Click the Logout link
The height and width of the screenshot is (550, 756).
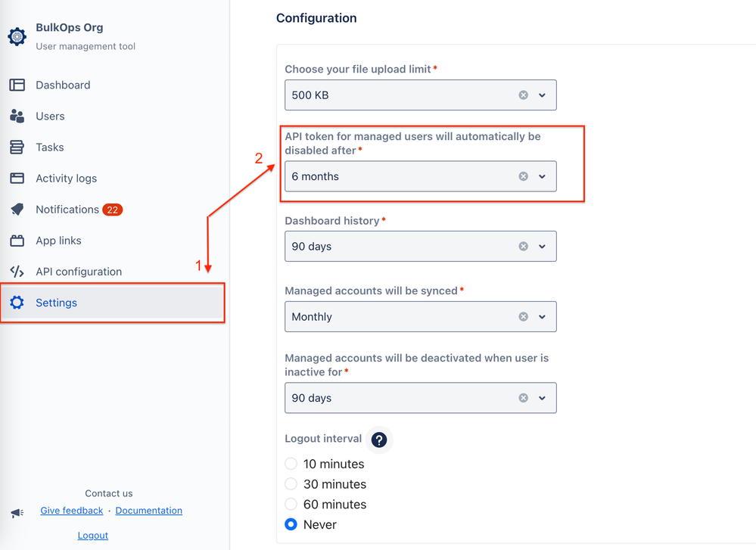point(92,535)
